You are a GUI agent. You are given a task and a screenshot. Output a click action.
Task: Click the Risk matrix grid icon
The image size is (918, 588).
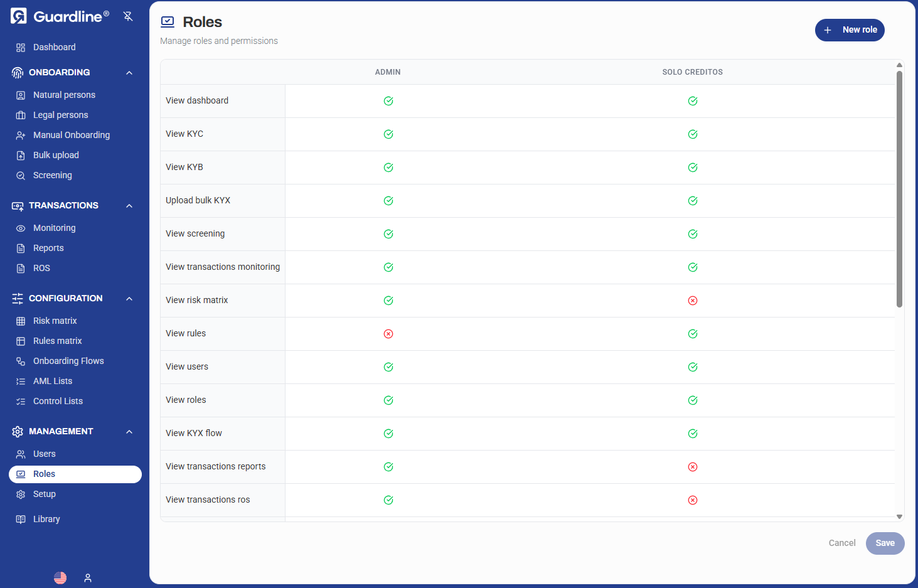pos(21,321)
